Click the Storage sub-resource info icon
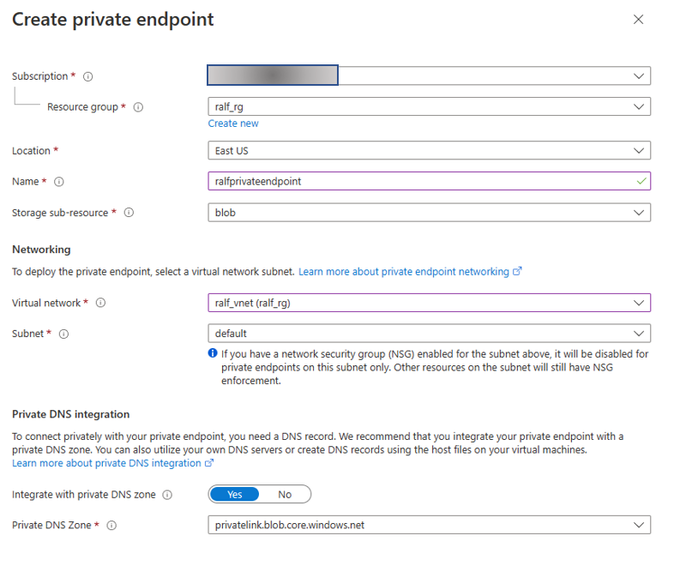 pos(130,213)
